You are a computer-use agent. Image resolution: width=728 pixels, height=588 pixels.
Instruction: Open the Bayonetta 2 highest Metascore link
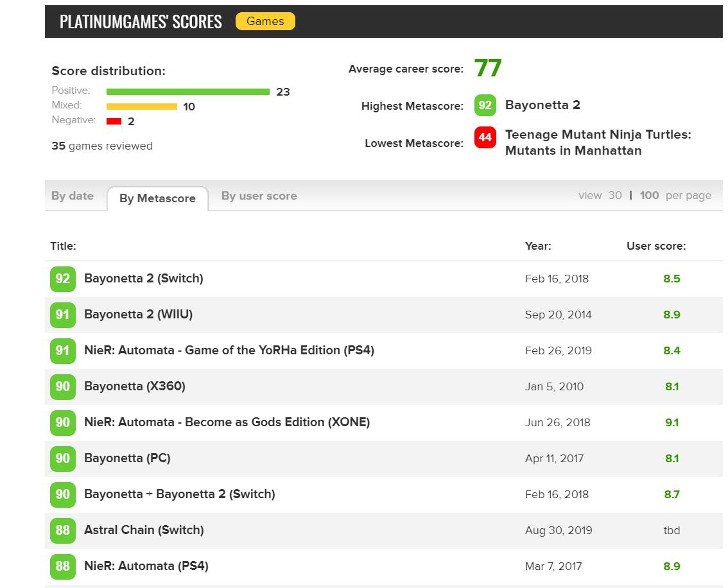(x=542, y=105)
